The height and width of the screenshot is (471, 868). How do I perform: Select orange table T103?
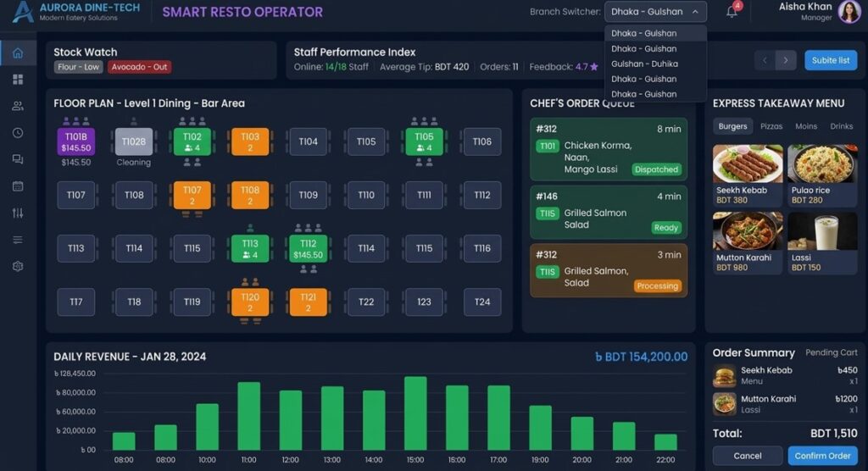click(250, 141)
